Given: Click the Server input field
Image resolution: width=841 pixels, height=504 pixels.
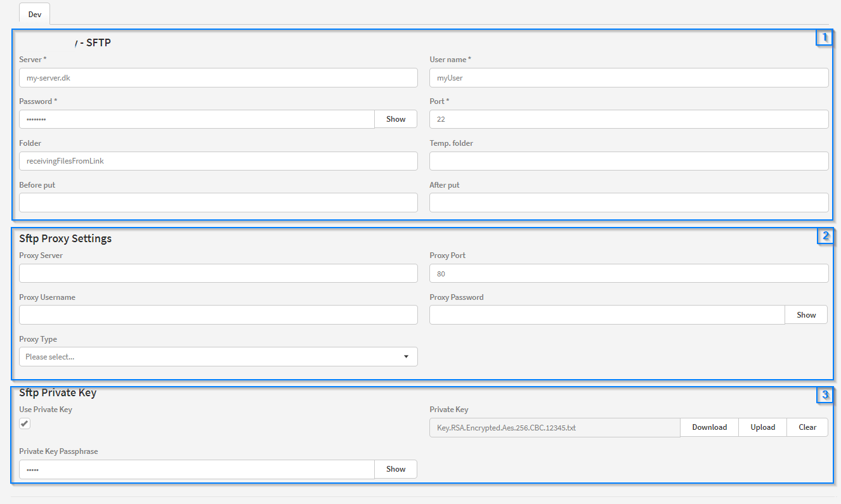Looking at the screenshot, I should [x=218, y=78].
